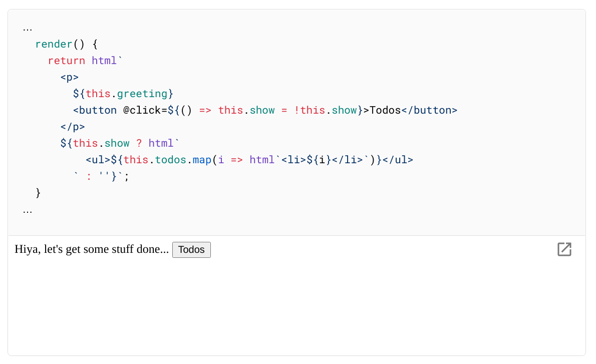Click the render() method name in the code
The image size is (596, 364).
pos(54,44)
